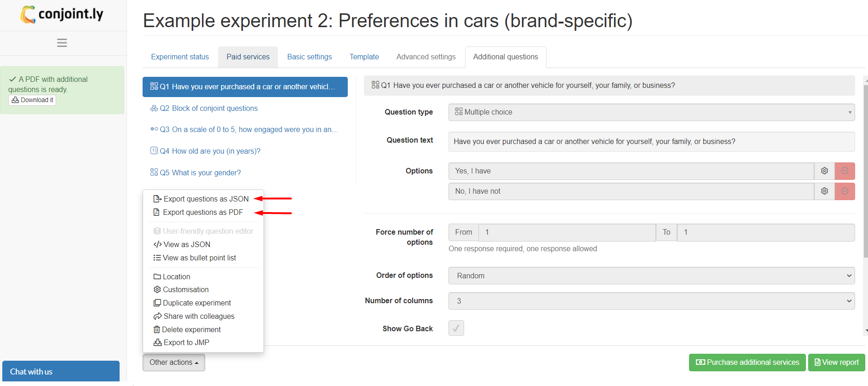This screenshot has width=868, height=386.
Task: Choose Export questions as PDF
Action: click(198, 213)
